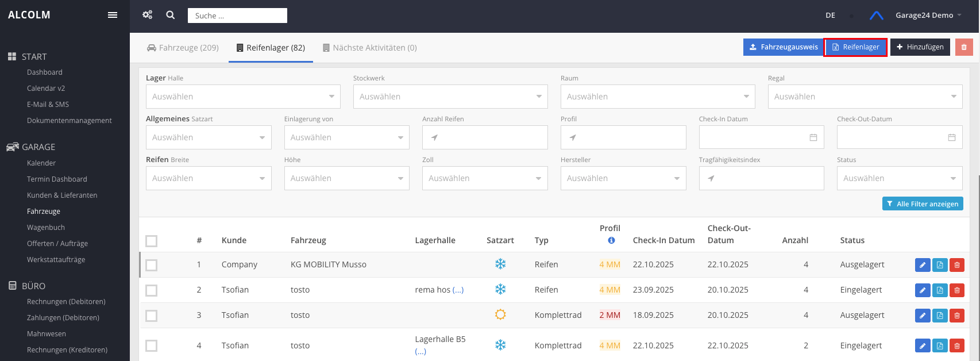
Task: Select checkbox for row 3 Tsofian
Action: tap(152, 316)
